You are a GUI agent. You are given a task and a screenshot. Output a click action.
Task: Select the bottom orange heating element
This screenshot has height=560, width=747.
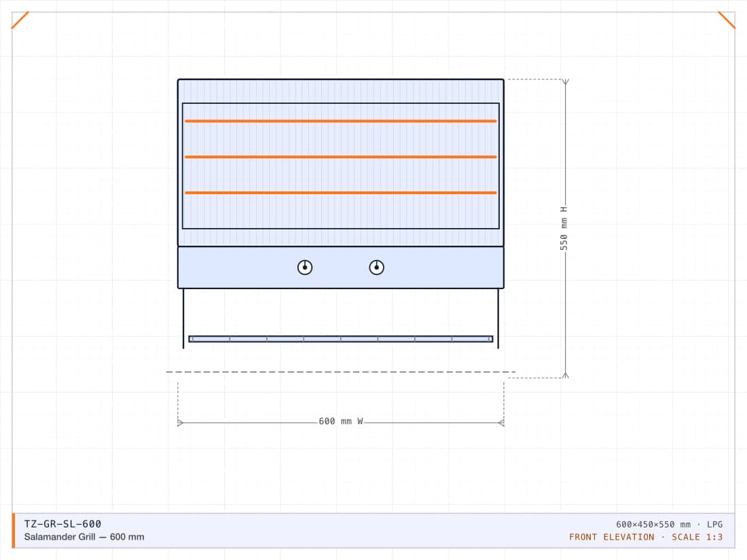click(x=341, y=192)
